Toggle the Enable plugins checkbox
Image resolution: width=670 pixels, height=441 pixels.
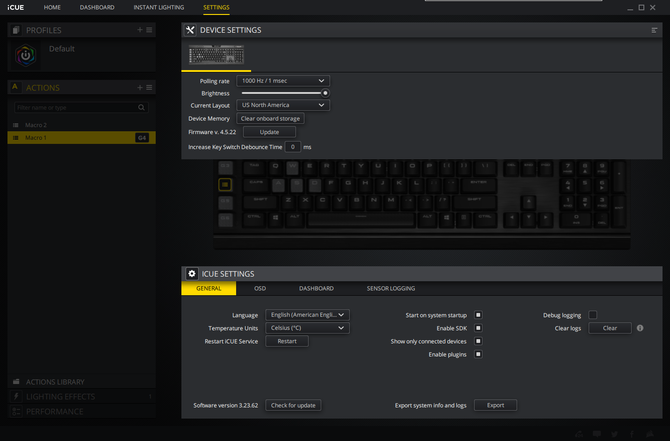click(x=478, y=354)
